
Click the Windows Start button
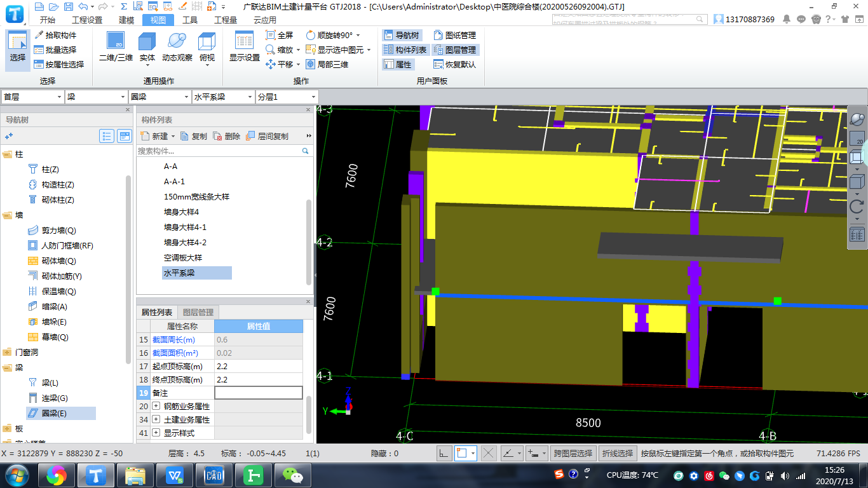[x=17, y=475]
